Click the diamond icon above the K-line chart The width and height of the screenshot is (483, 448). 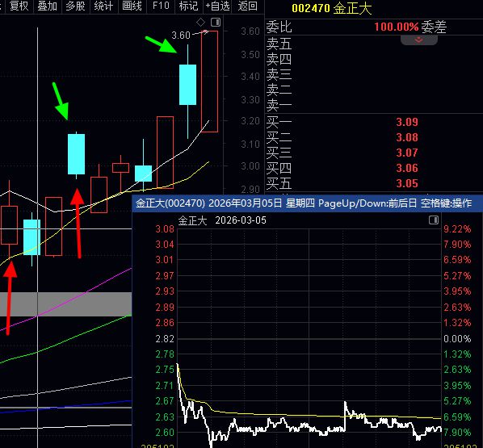coord(200,22)
